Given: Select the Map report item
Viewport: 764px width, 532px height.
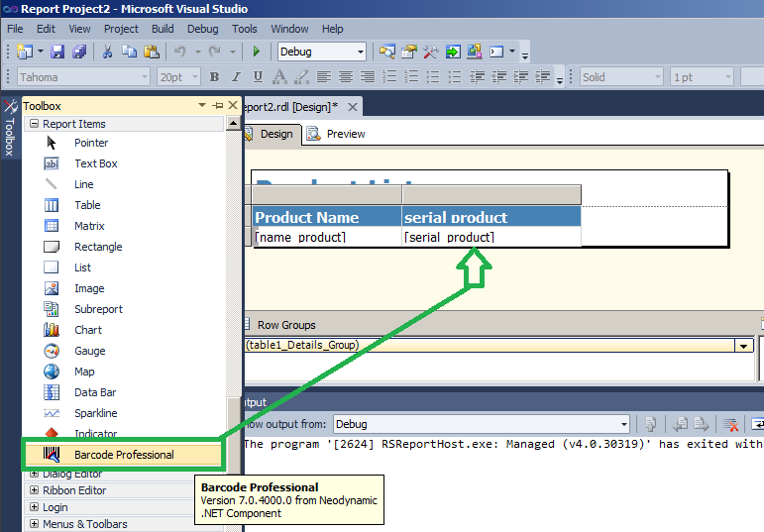Looking at the screenshot, I should (84, 372).
